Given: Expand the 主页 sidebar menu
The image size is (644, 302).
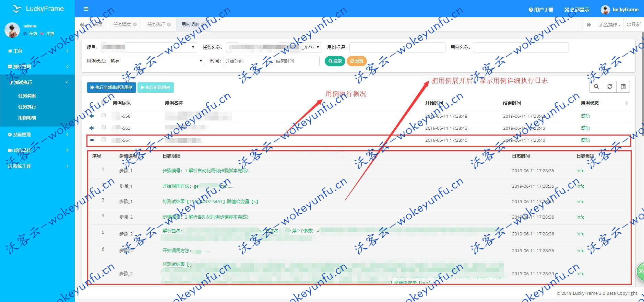Looking at the screenshot, I should coord(37,51).
